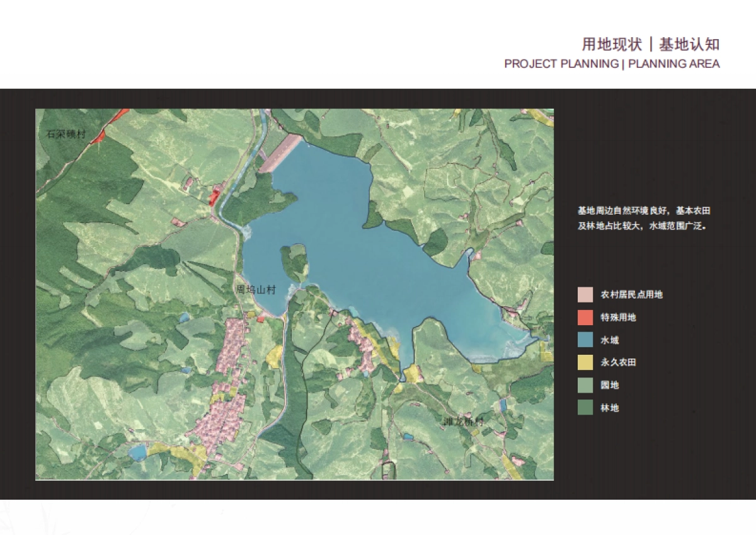Image resolution: width=756 pixels, height=535 pixels.
Task: Toggle the 永久农田 legend entry label
Action: point(617,362)
